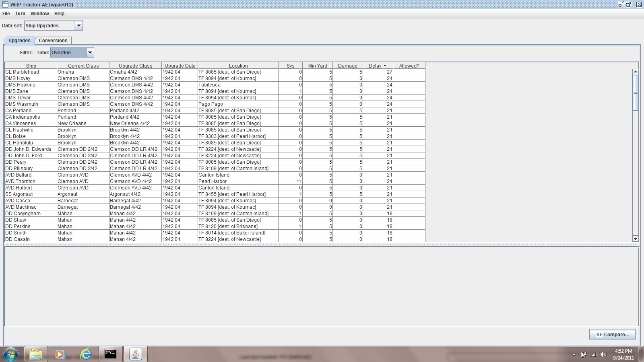Show hidden system tray icons

[574, 354]
